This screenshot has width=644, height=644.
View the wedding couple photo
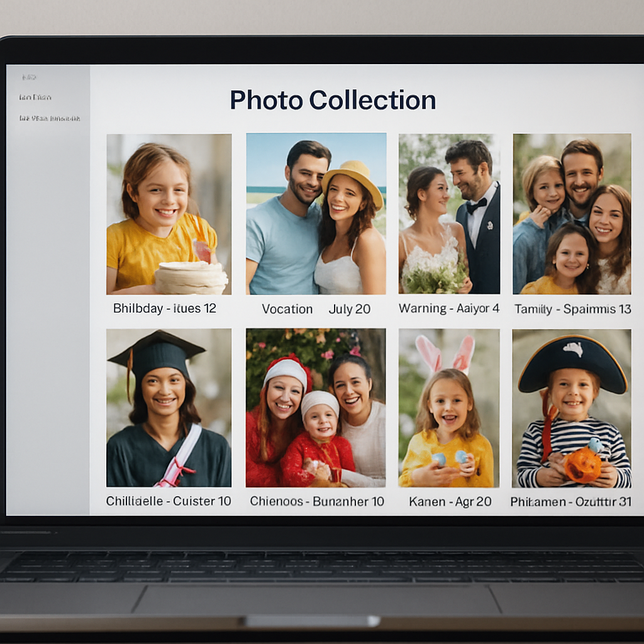(448, 214)
